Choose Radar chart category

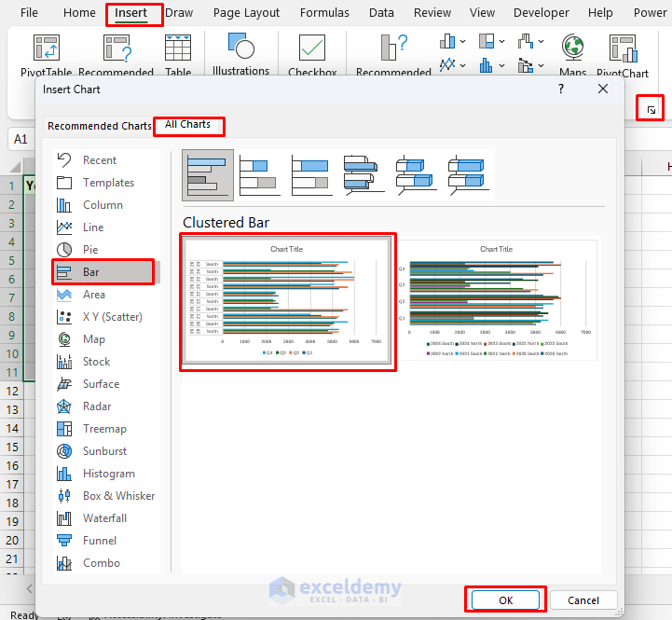click(x=106, y=406)
